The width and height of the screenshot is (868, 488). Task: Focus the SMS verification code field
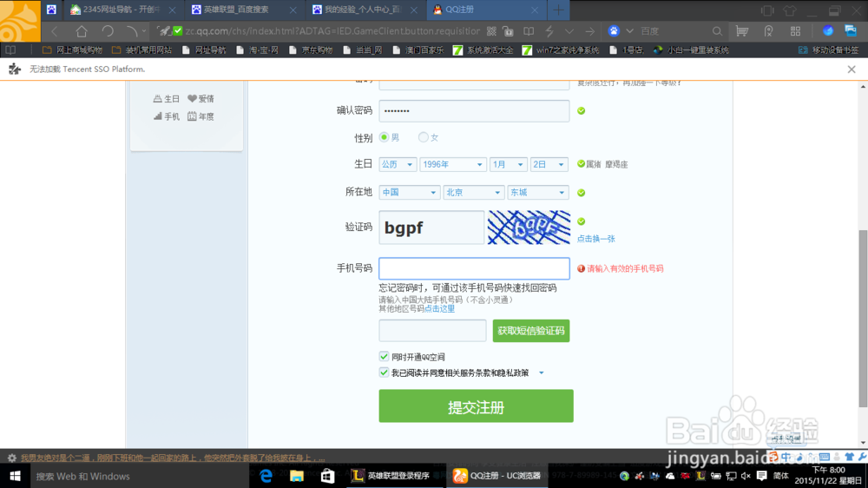coord(433,331)
